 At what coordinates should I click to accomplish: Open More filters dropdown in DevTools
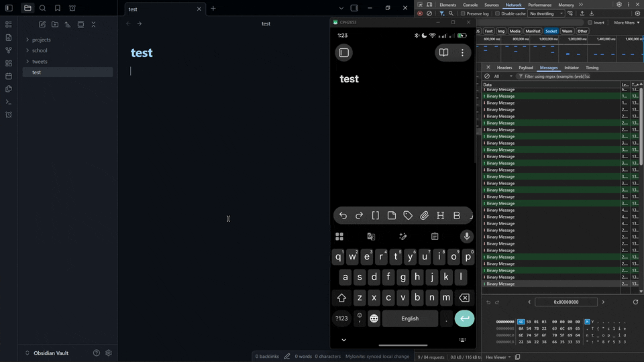tap(627, 23)
